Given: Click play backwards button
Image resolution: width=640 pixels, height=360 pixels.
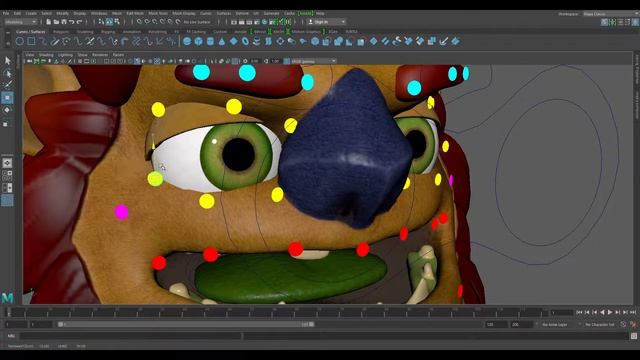Looking at the screenshot, I should point(602,312).
